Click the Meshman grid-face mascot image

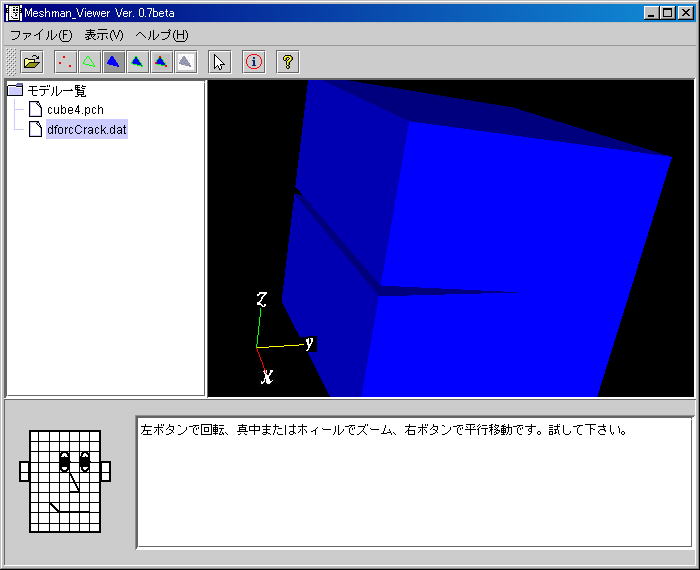click(x=65, y=481)
